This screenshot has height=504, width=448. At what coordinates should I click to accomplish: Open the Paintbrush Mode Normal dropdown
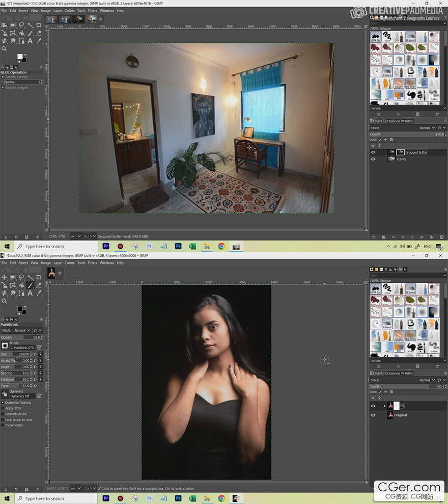pyautogui.click(x=21, y=330)
